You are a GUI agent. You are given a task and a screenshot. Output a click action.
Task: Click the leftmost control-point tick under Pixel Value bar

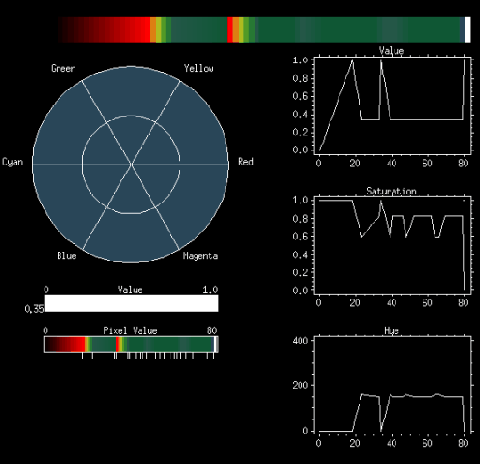coord(82,356)
